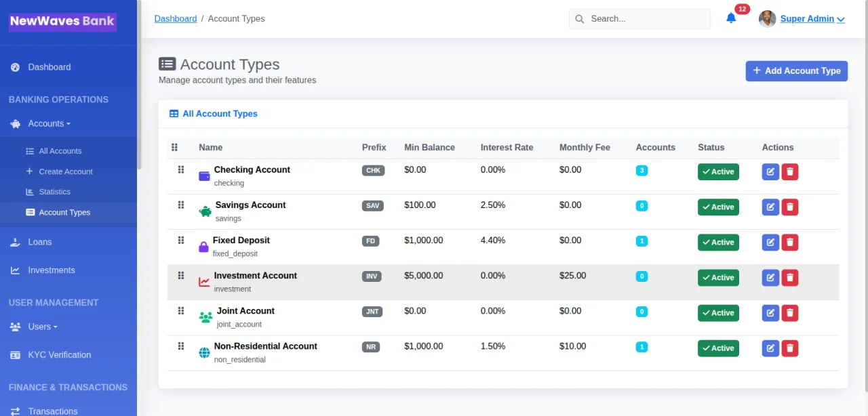The width and height of the screenshot is (868, 416).
Task: Delete the Joint Account type
Action: point(789,312)
